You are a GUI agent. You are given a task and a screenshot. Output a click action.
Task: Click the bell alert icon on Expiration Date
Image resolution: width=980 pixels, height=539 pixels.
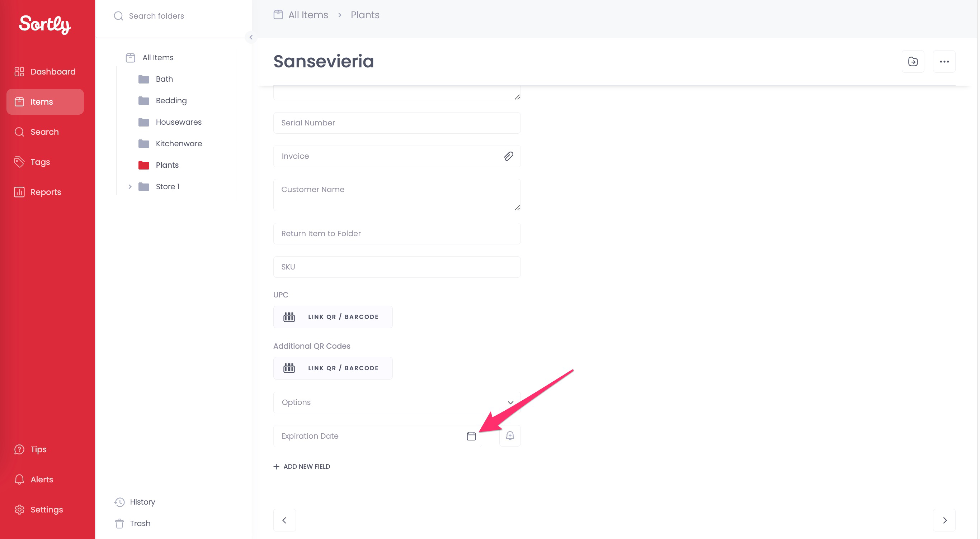coord(510,435)
